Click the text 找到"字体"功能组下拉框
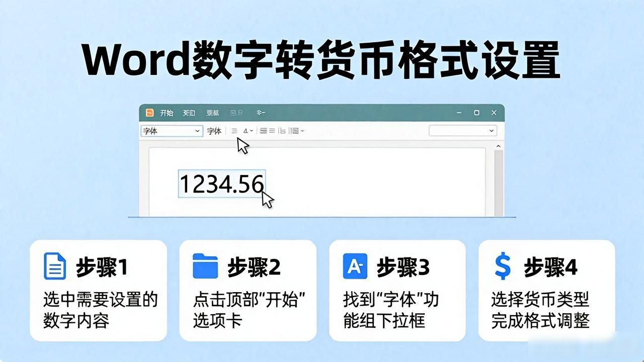This screenshot has height=362, width=644. (391, 310)
